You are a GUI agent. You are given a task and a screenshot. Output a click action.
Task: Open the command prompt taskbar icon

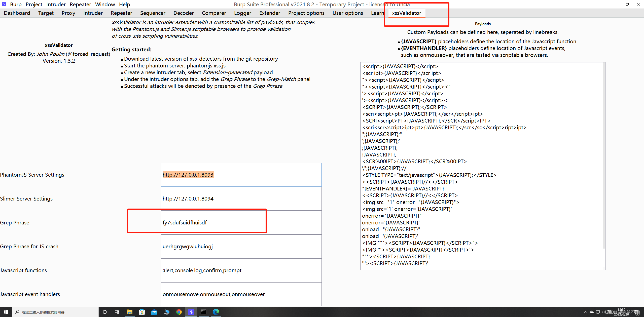click(203, 312)
